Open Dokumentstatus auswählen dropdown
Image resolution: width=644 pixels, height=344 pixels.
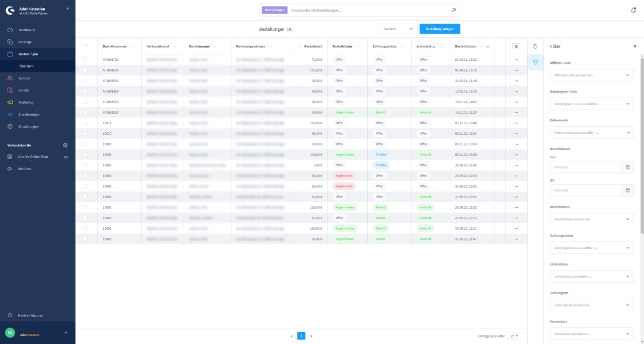pos(592,133)
